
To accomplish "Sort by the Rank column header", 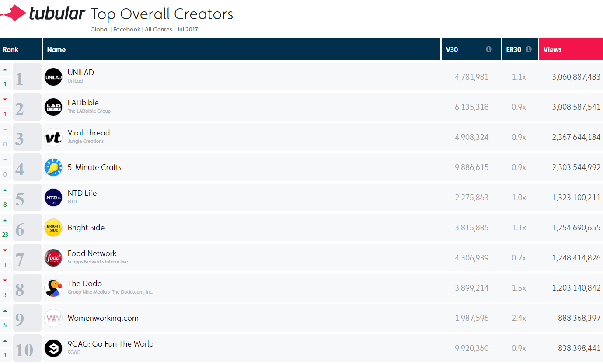I will 21,49.
